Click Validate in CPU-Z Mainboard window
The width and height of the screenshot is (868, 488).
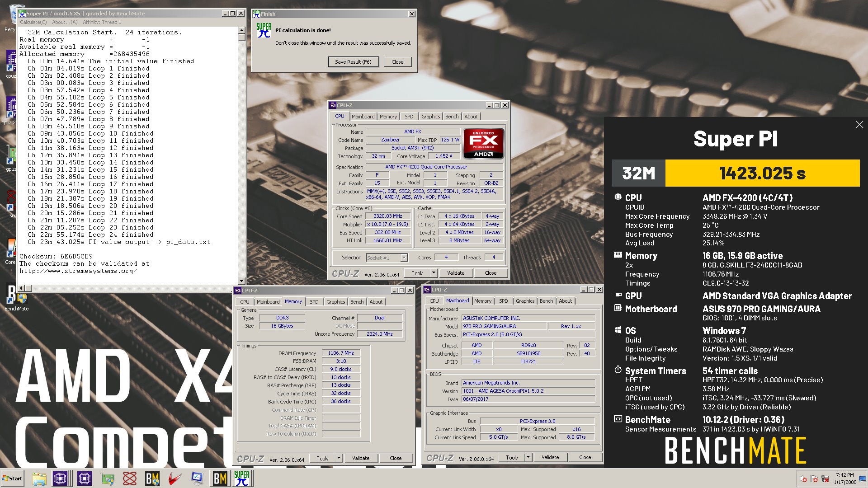click(x=550, y=457)
